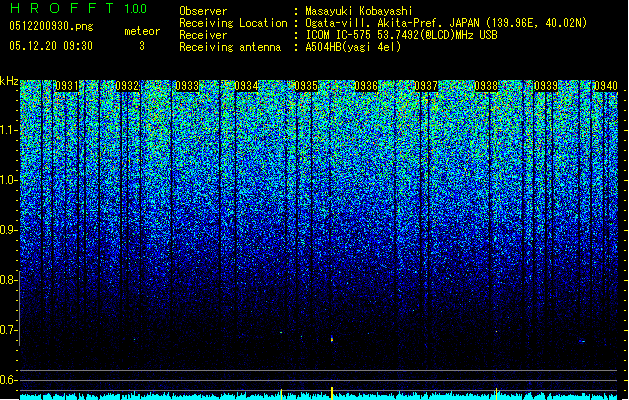Click the version number 1.0.0
Screen dimensions: 629x400
coord(135,9)
